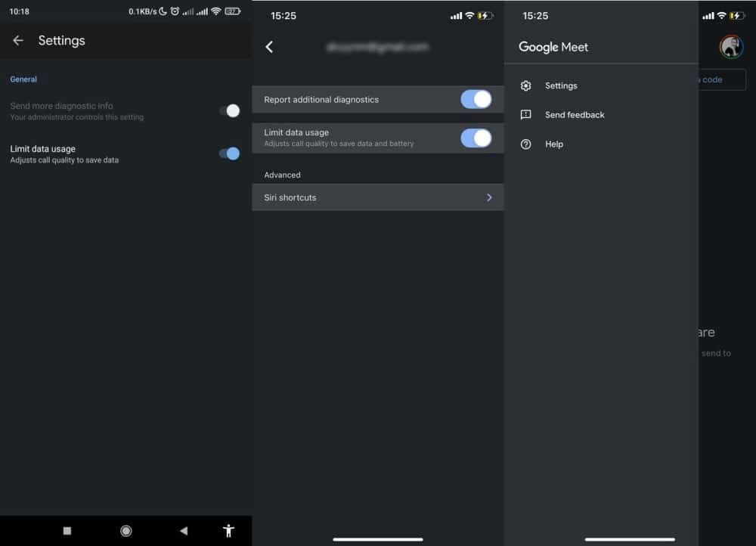Tap the Google Meet title text
The image size is (756, 546).
[x=553, y=47]
